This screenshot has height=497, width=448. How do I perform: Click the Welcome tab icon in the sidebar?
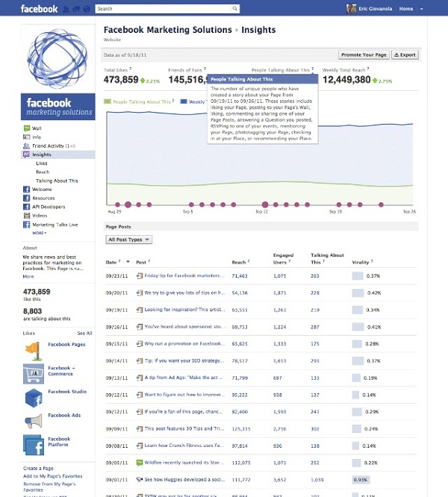coord(27,190)
